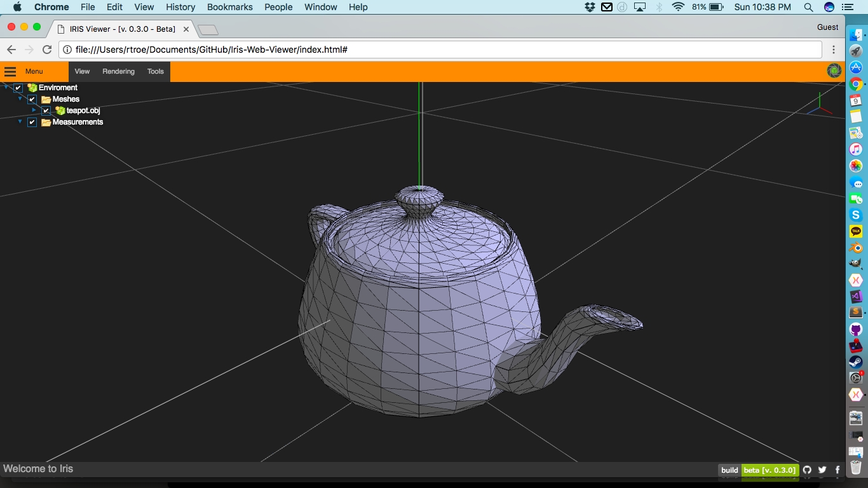The height and width of the screenshot is (488, 868).
Task: Collapse the Meshes folder arrow
Action: [20, 98]
